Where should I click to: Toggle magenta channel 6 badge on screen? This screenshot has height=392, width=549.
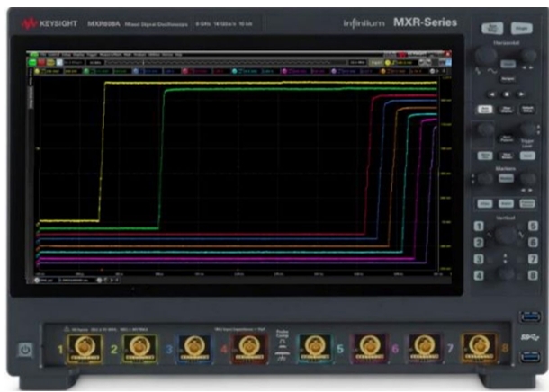pyautogui.click(x=284, y=71)
